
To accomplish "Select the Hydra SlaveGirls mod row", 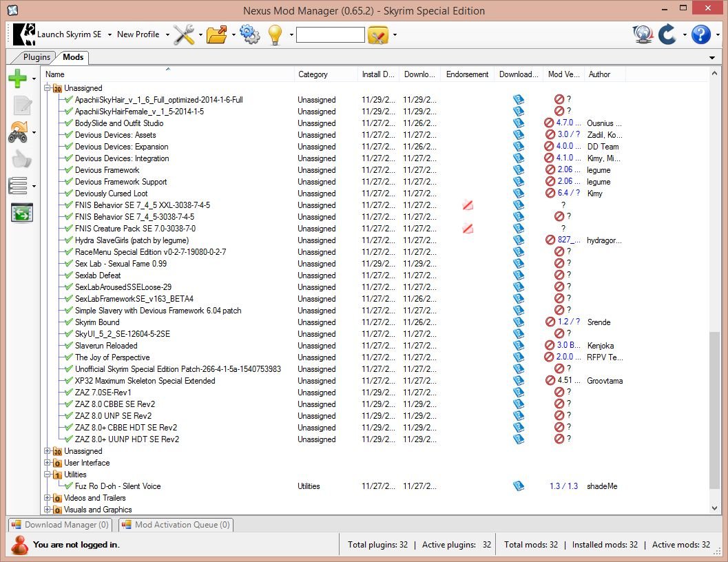I will [x=132, y=240].
